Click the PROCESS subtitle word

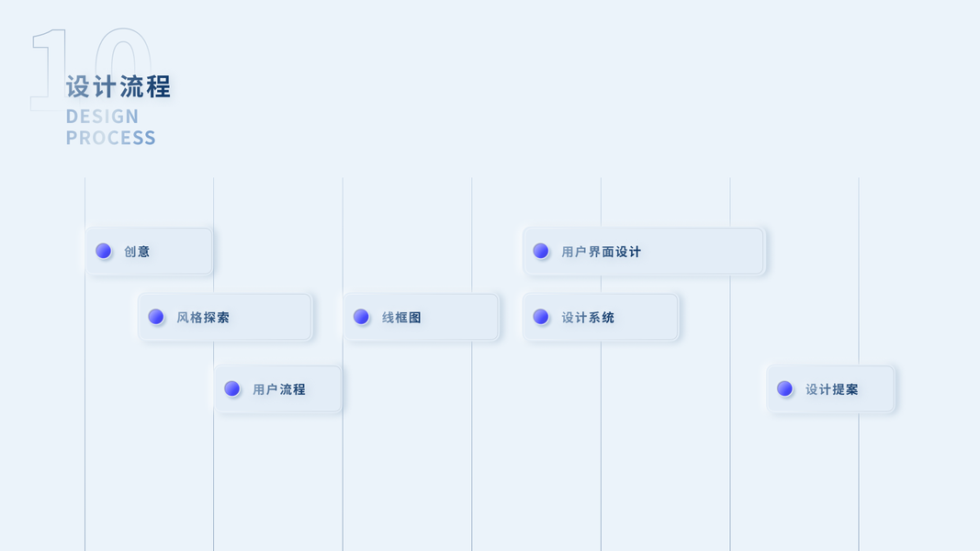click(x=110, y=138)
